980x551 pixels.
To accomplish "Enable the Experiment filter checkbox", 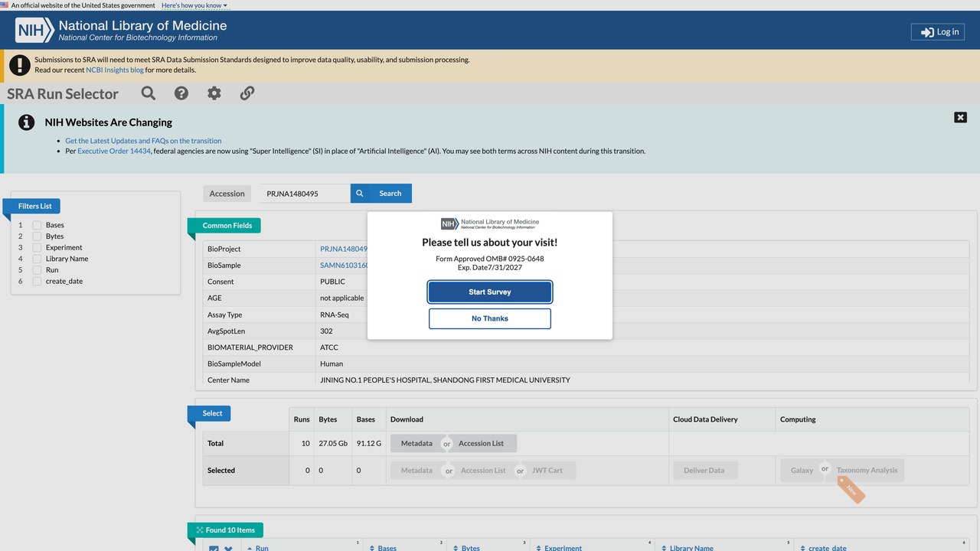I will pyautogui.click(x=37, y=247).
